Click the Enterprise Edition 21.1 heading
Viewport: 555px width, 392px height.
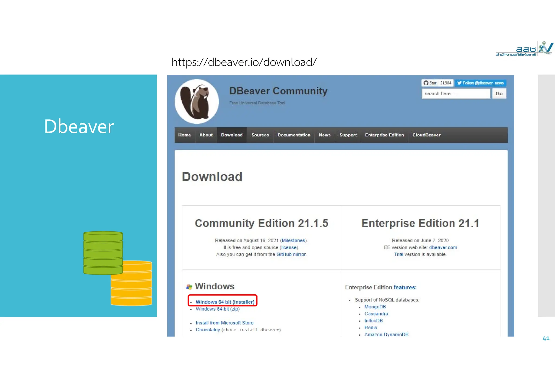pos(420,223)
